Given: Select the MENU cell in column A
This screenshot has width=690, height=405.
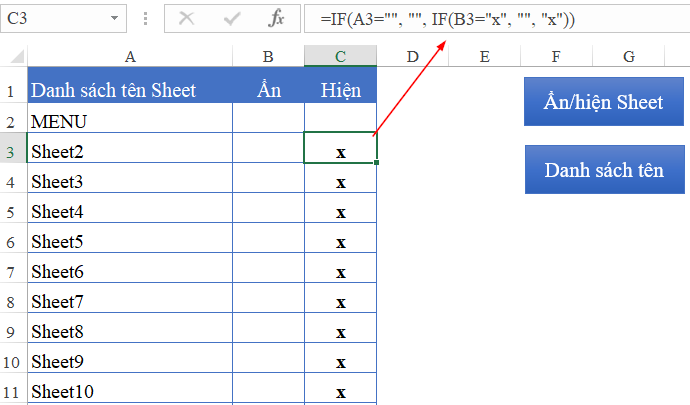Looking at the screenshot, I should point(130,122).
